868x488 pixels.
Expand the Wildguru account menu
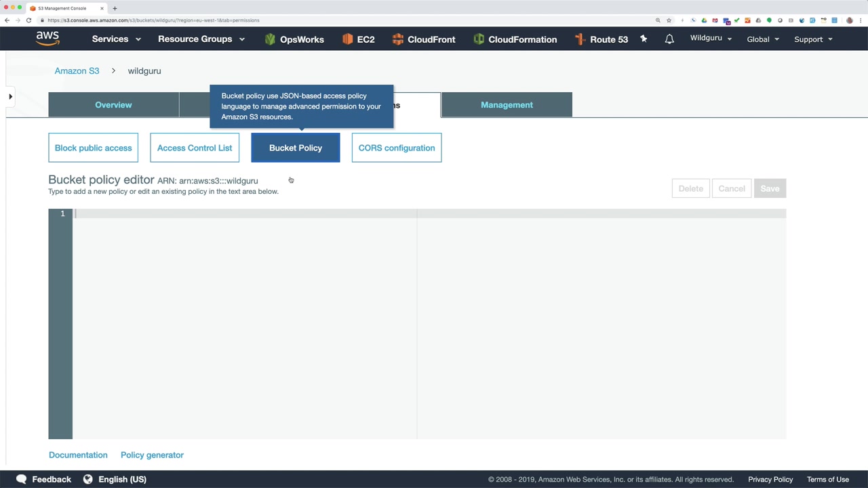click(x=711, y=39)
